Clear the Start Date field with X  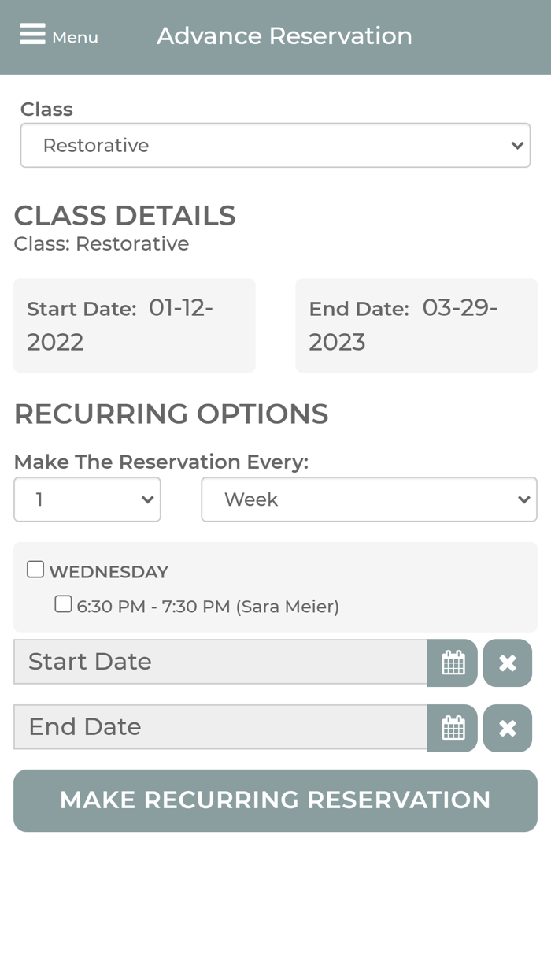508,663
